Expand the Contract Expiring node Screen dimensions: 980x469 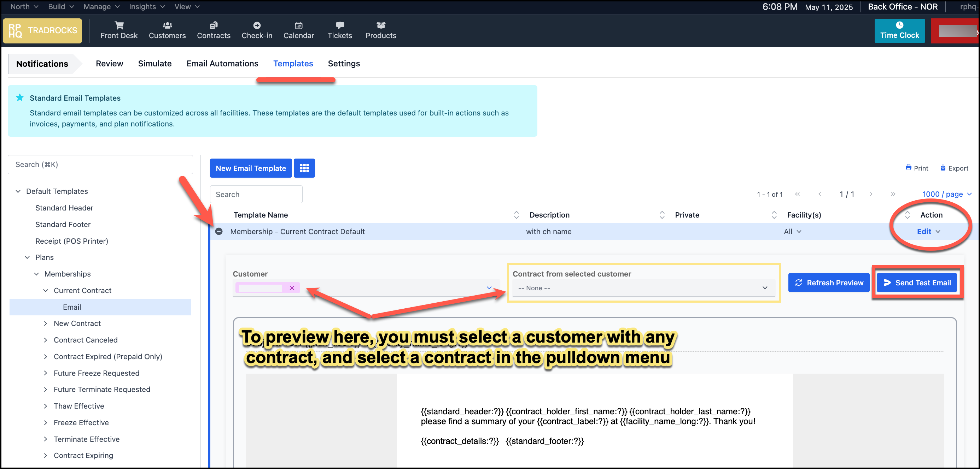(46, 455)
